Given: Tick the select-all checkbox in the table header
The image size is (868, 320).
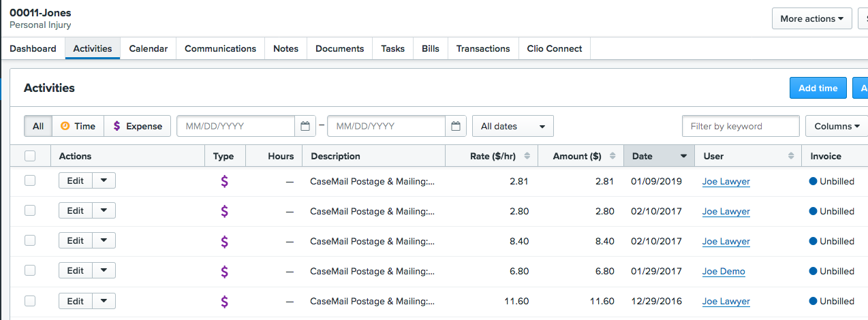Looking at the screenshot, I should click(x=30, y=156).
